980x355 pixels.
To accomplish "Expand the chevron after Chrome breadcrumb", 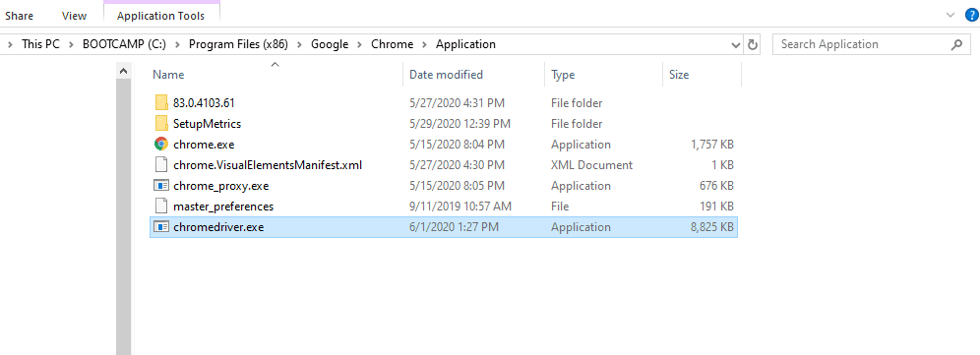I will tap(425, 44).
